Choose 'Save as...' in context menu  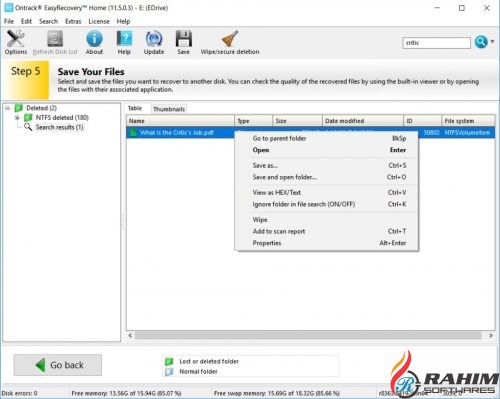(x=327, y=165)
